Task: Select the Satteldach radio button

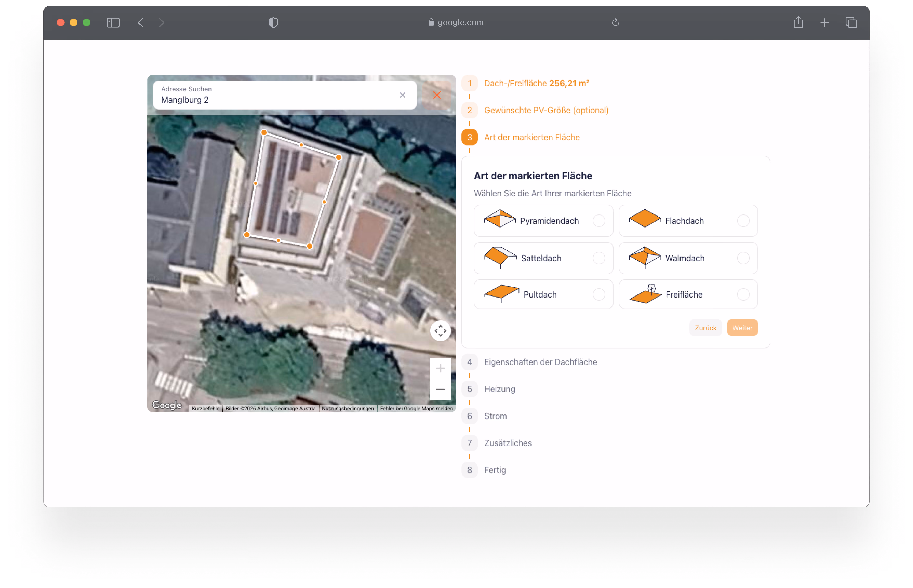Action: tap(599, 258)
